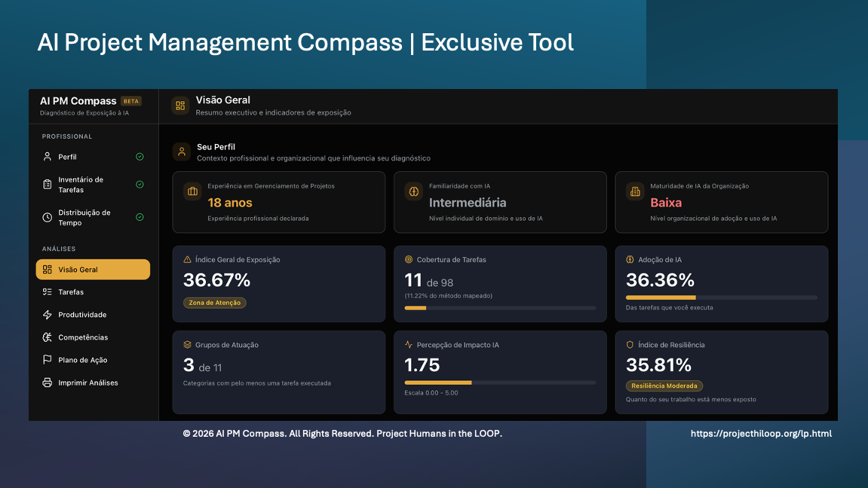Click the Competências icon in the sidebar
868x488 pixels.
pos(47,337)
